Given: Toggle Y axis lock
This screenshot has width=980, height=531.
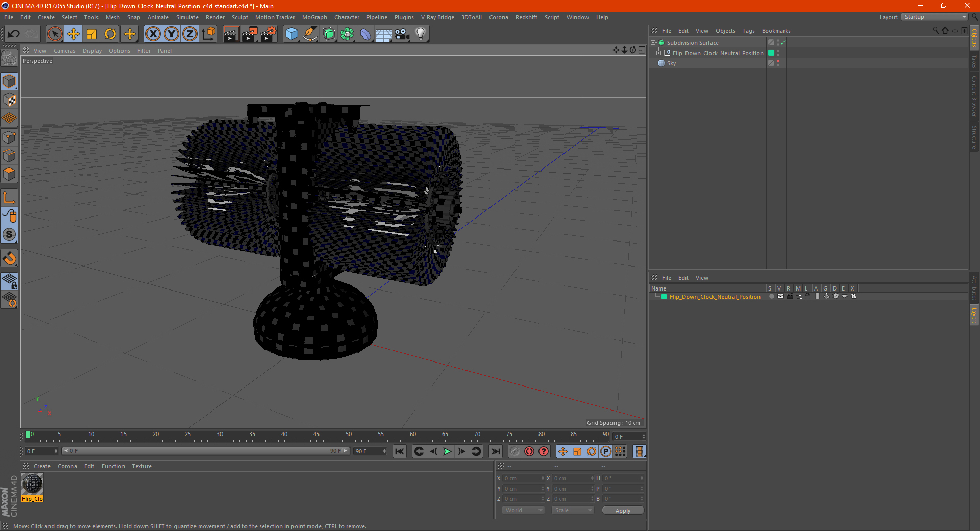Looking at the screenshot, I should (171, 34).
